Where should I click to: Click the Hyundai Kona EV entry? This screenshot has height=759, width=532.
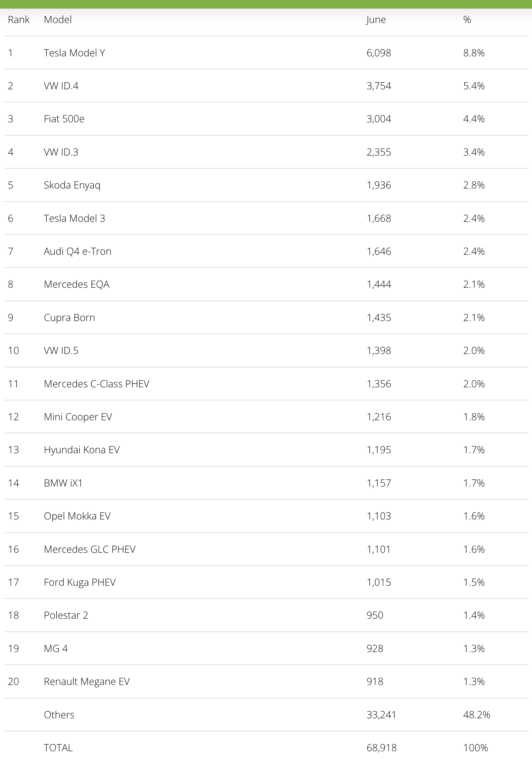click(82, 450)
